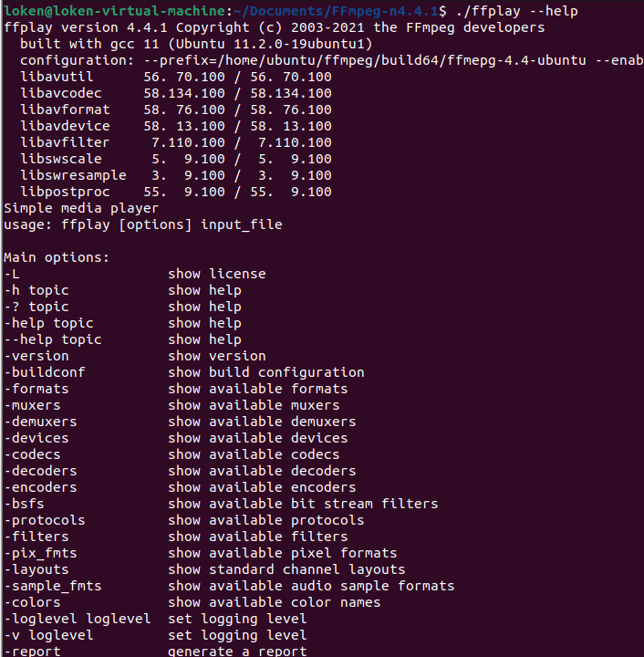Click the -codecs option name
This screenshot has width=644, height=657.
point(32,454)
